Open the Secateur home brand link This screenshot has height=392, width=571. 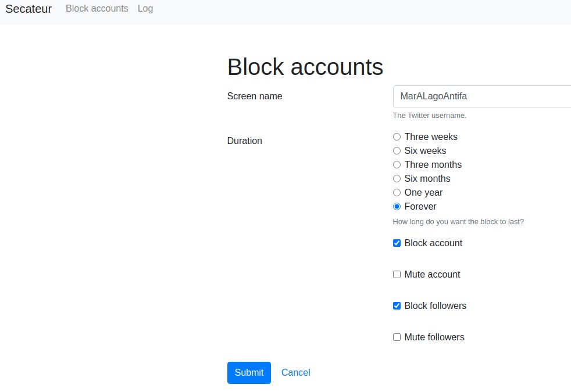[x=28, y=9]
